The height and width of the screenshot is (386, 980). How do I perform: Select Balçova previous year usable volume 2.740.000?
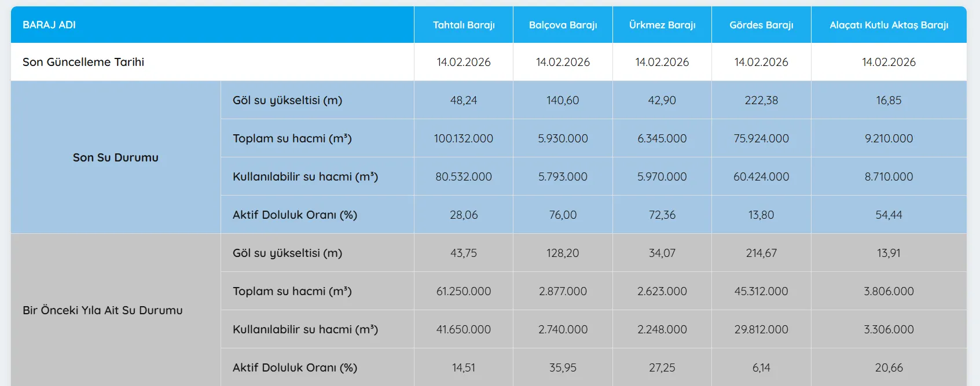point(563,329)
